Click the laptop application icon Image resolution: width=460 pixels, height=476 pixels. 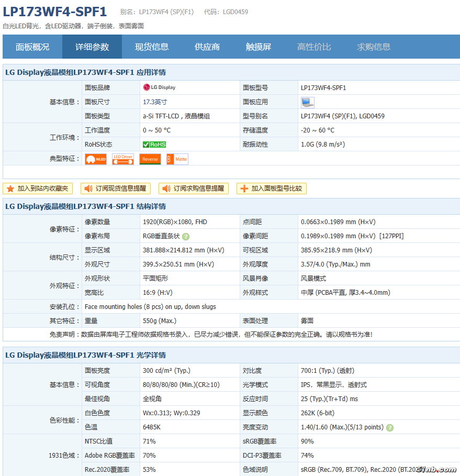307,102
